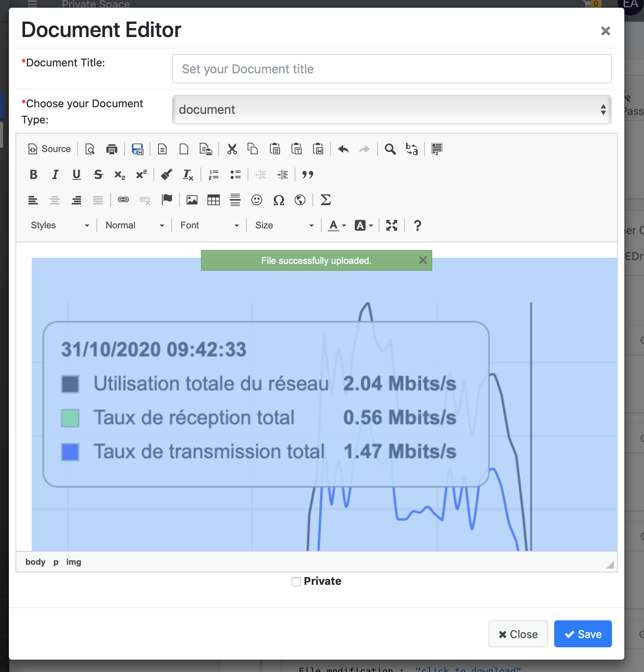Toggle Subscript formatting
Image resolution: width=644 pixels, height=672 pixels.
(120, 175)
